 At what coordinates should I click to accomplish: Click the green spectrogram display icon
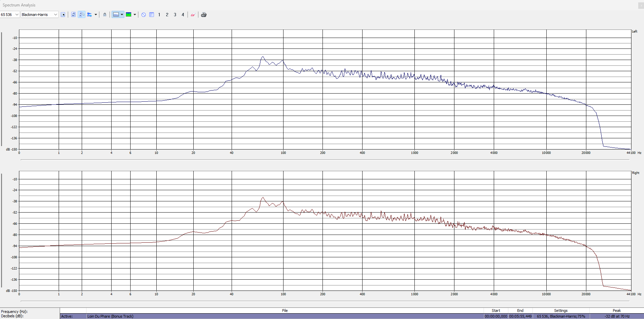point(129,15)
